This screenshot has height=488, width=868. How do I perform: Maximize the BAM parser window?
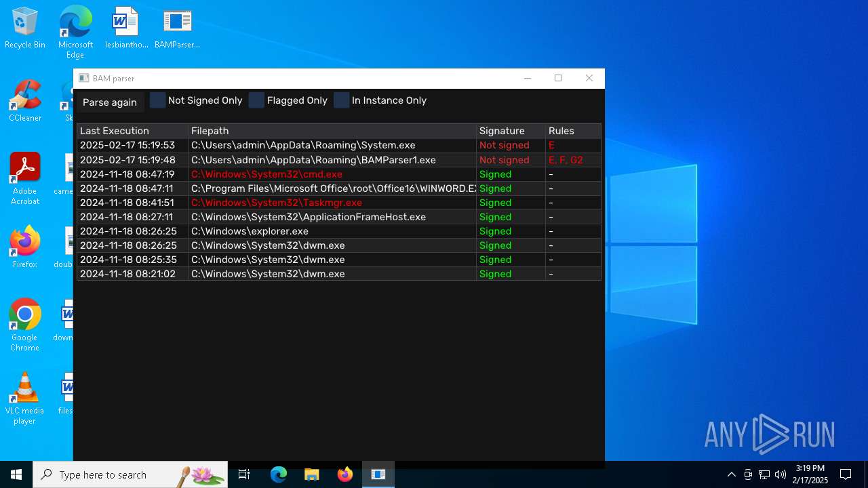[x=558, y=79]
